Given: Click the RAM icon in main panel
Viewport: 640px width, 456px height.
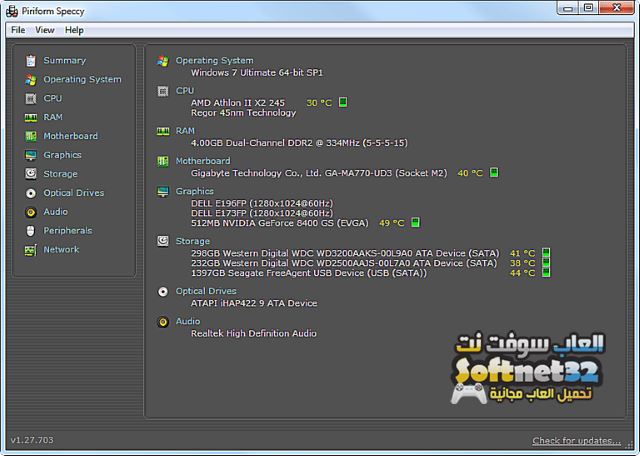Looking at the screenshot, I should (x=163, y=131).
